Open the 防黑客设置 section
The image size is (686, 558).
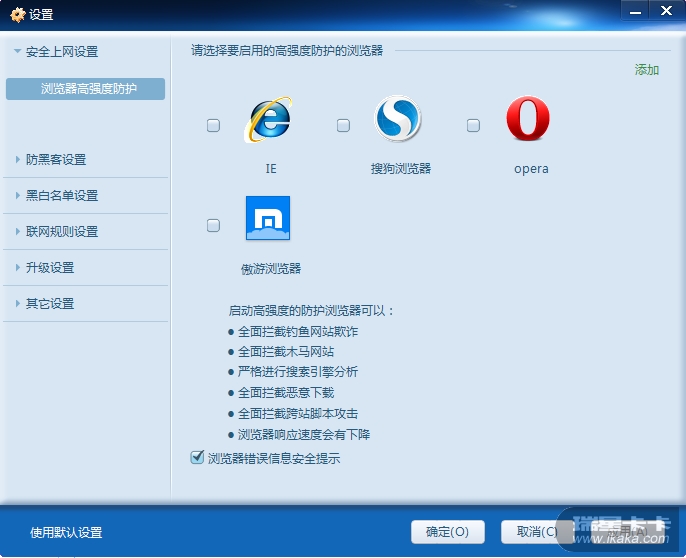click(56, 160)
